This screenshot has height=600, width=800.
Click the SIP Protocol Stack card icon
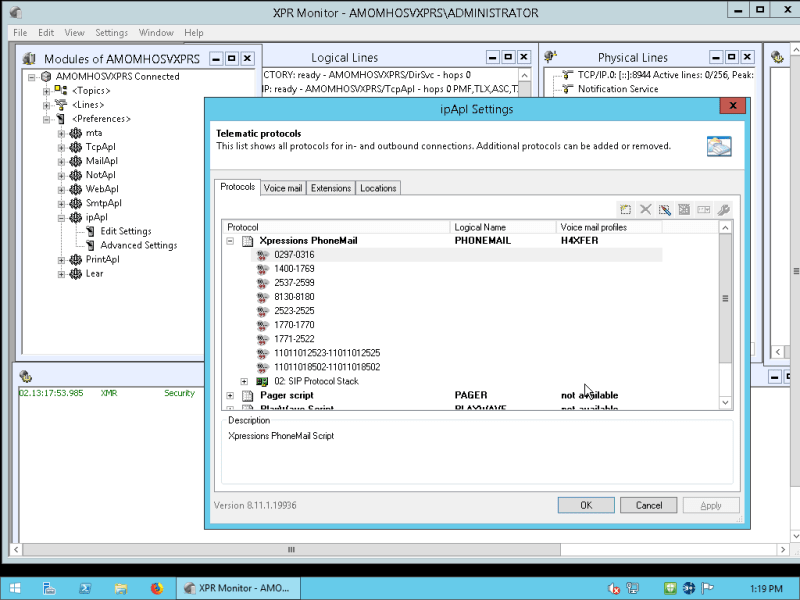coord(262,381)
